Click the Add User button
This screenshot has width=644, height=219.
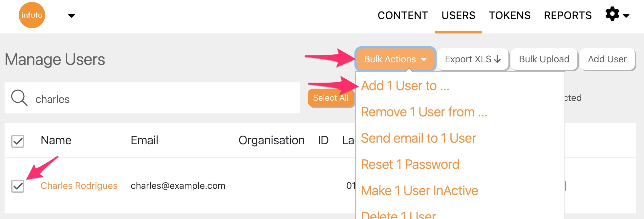pyautogui.click(x=607, y=59)
